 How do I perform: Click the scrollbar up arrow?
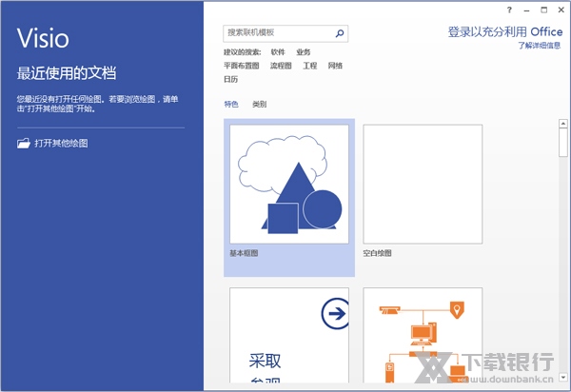tap(563, 124)
